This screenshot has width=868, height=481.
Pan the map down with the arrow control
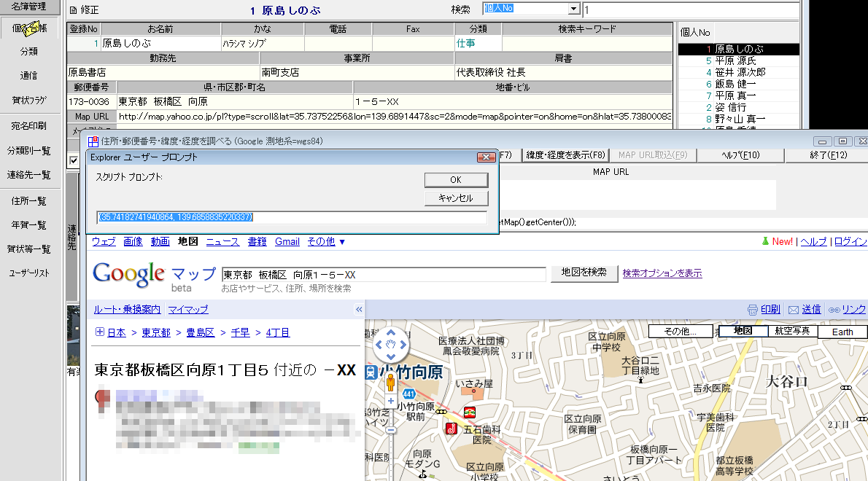[391, 356]
